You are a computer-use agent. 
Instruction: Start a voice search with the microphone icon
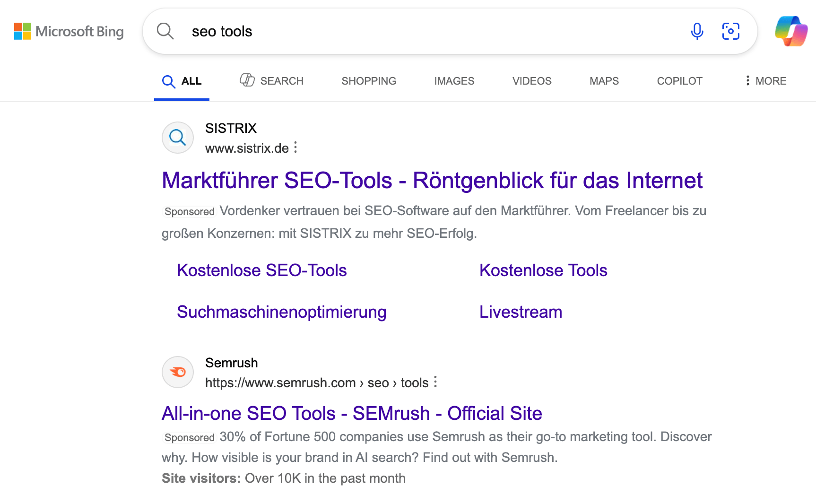(696, 31)
